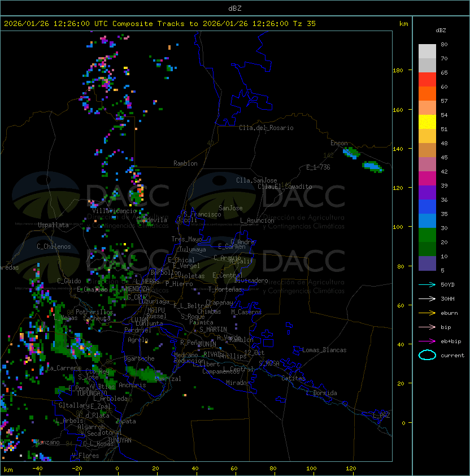Screen dimensions: 470x476
Task: Click the eb+bip legend label
Action: tap(451, 341)
